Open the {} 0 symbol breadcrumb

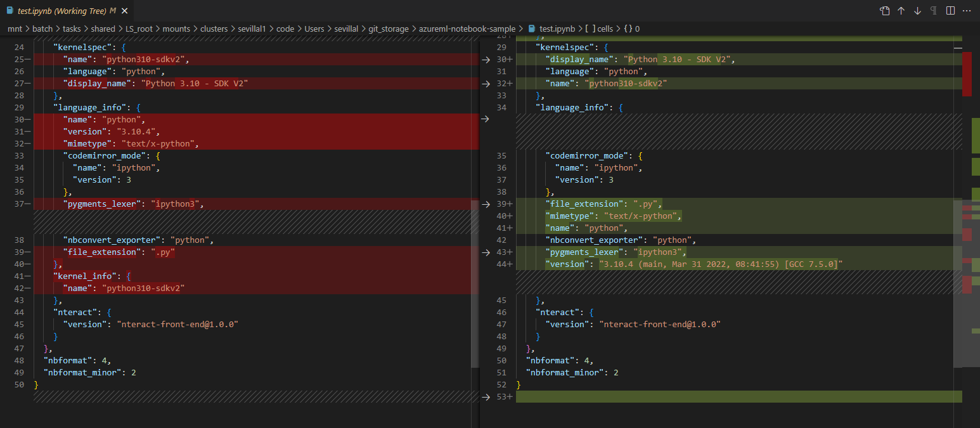[x=631, y=29]
